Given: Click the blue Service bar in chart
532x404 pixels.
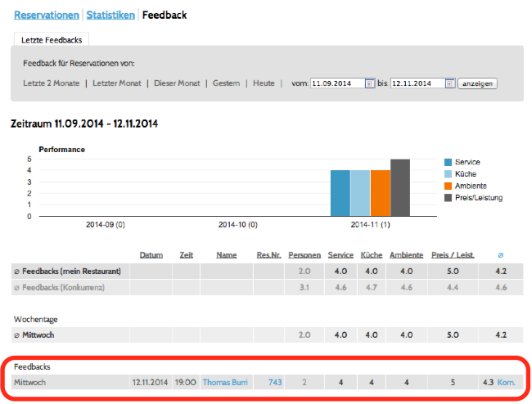Looking at the screenshot, I should pyautogui.click(x=340, y=193).
